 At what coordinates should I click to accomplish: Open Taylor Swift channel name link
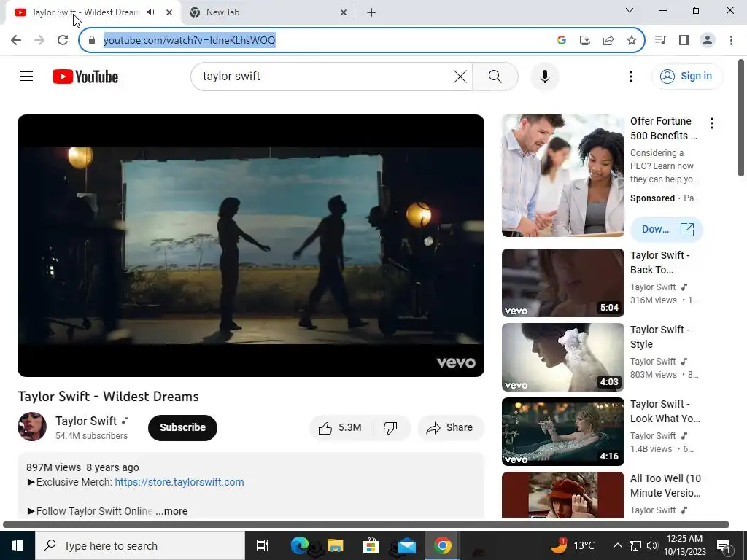(86, 421)
